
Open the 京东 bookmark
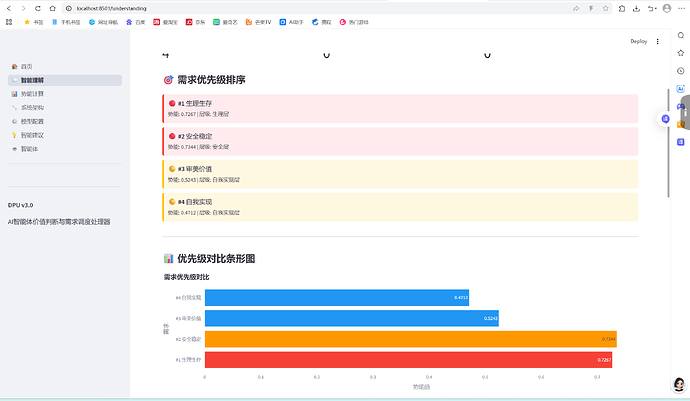[195, 22]
